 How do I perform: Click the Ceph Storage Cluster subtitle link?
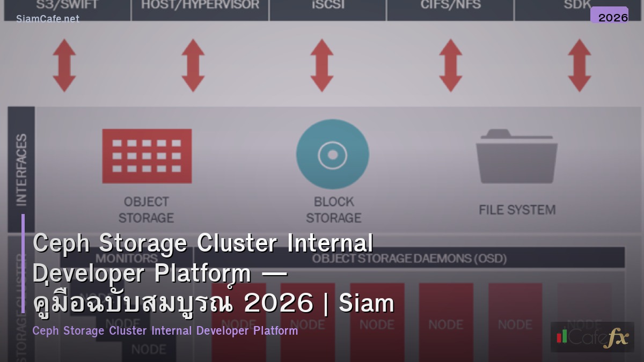[165, 331]
